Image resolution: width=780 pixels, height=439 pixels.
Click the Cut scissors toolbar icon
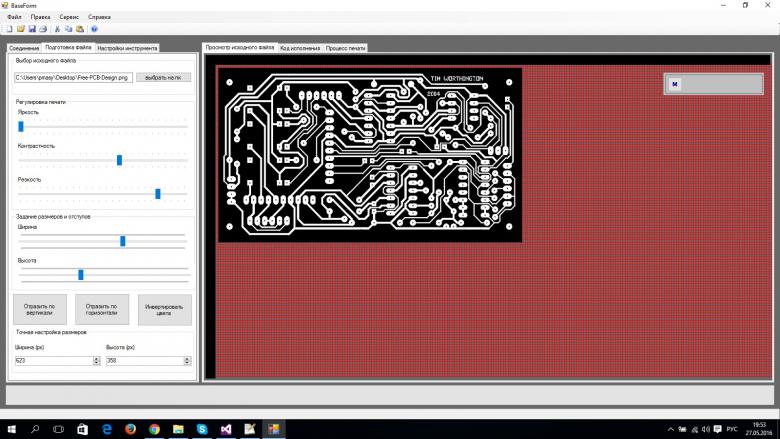pos(57,29)
